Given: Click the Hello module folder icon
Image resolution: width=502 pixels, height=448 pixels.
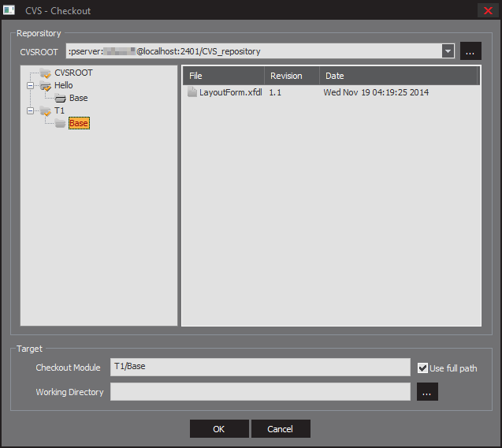Looking at the screenshot, I should (46, 86).
